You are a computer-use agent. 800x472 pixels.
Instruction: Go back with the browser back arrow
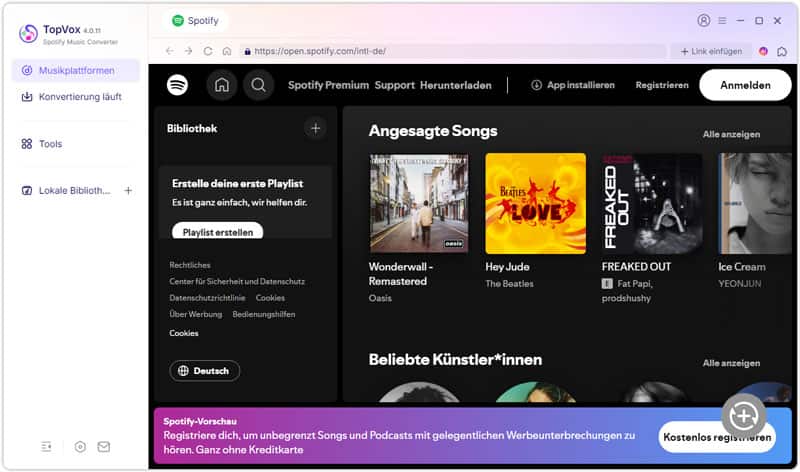(x=169, y=51)
